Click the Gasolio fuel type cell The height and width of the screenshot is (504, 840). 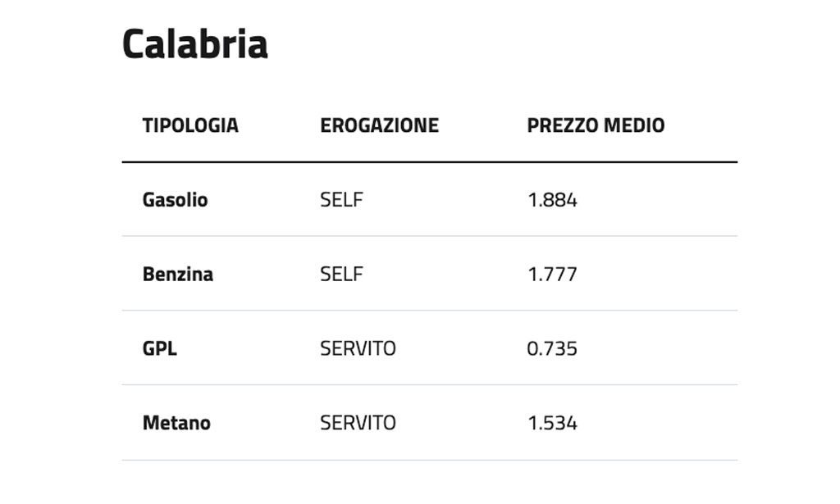click(175, 200)
